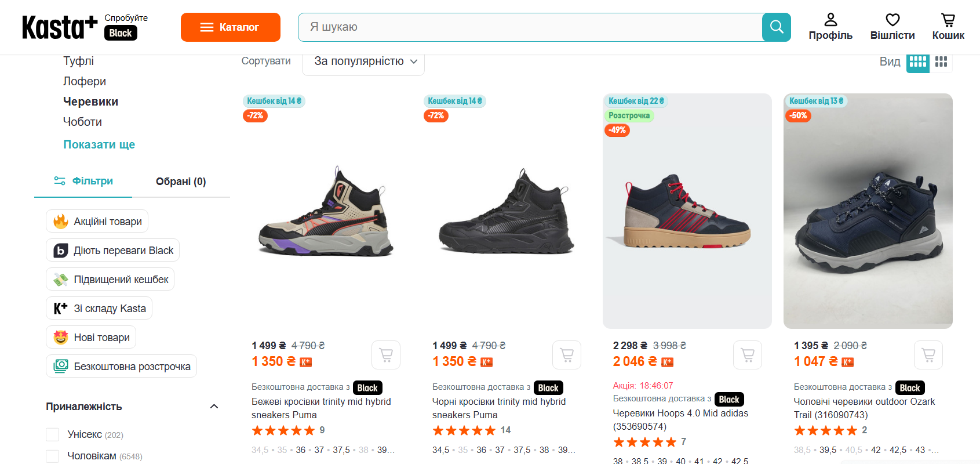Expand categories with Показати ще
This screenshot has width=980, height=464.
point(99,144)
